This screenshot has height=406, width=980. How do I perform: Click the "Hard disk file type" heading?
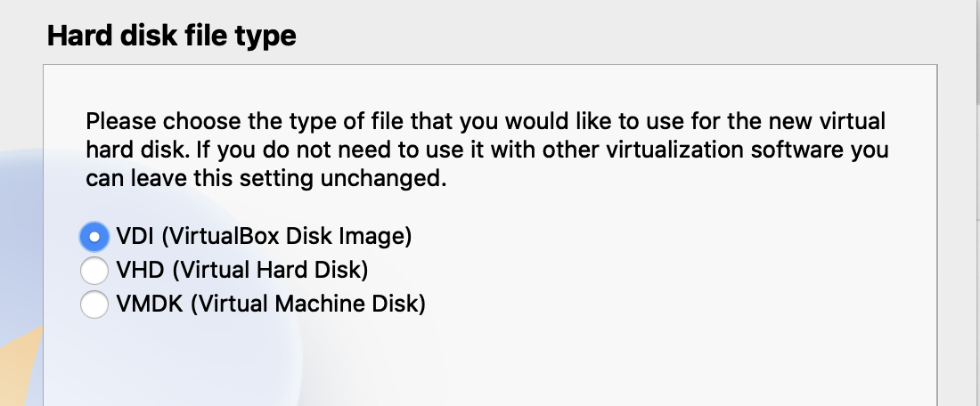click(x=171, y=37)
